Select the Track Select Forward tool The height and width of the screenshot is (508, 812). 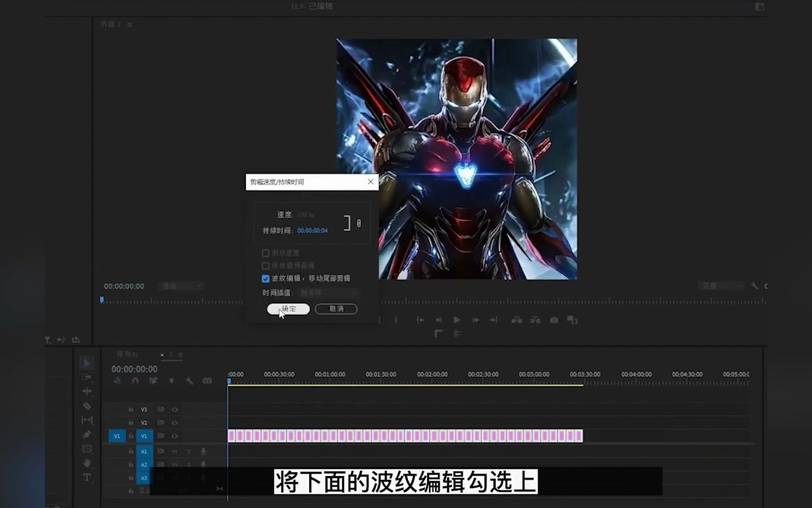[x=87, y=377]
